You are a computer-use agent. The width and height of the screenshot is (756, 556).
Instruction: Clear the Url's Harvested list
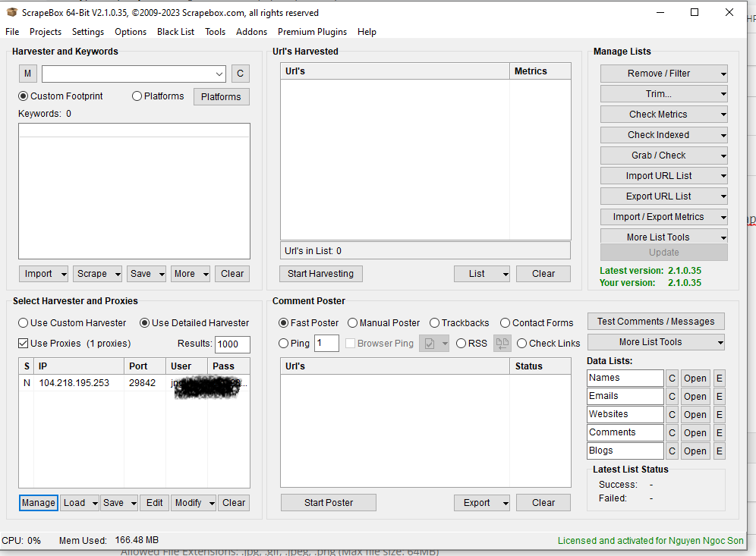coord(543,274)
